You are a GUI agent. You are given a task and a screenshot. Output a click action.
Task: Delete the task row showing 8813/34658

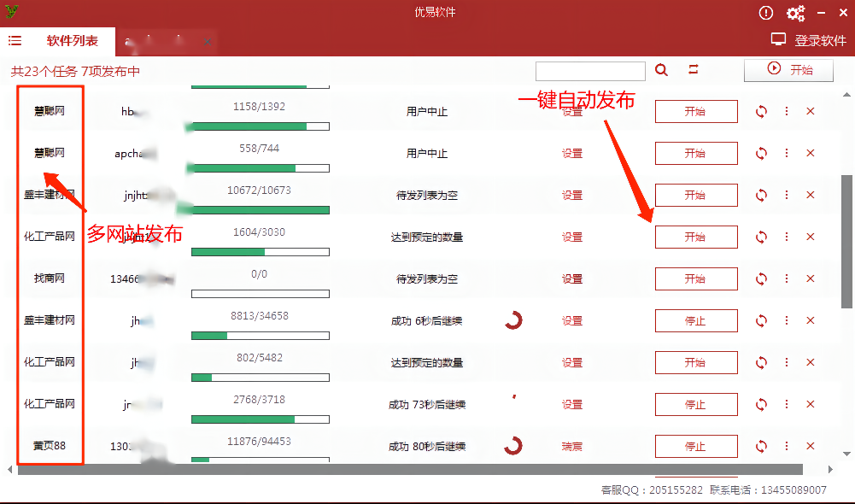(x=811, y=320)
